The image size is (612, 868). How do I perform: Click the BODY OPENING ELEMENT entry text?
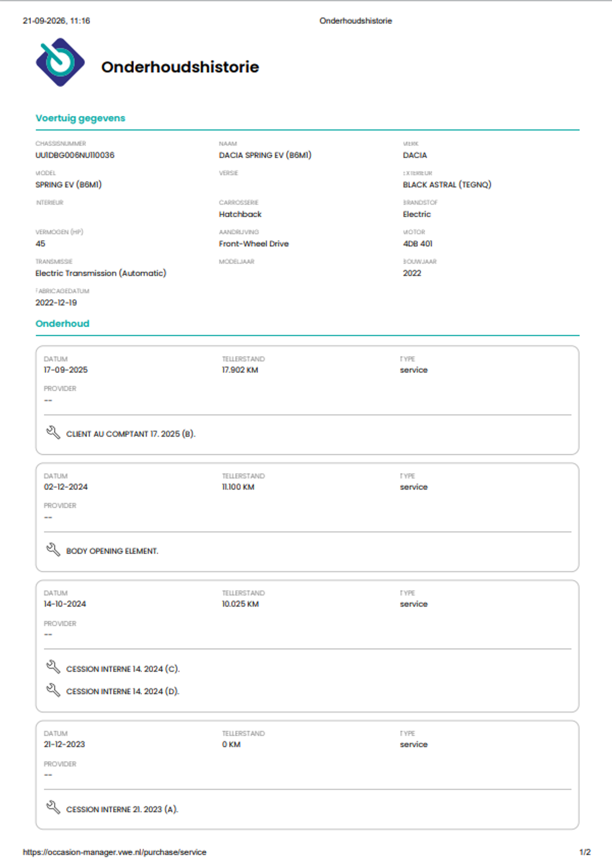(x=112, y=551)
